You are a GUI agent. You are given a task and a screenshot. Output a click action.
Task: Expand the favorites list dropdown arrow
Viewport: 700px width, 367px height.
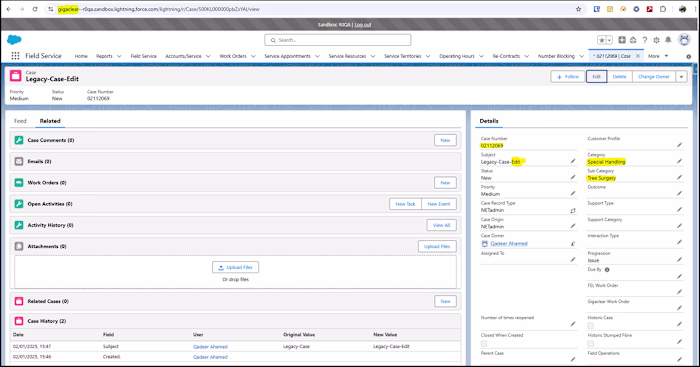pyautogui.click(x=609, y=40)
